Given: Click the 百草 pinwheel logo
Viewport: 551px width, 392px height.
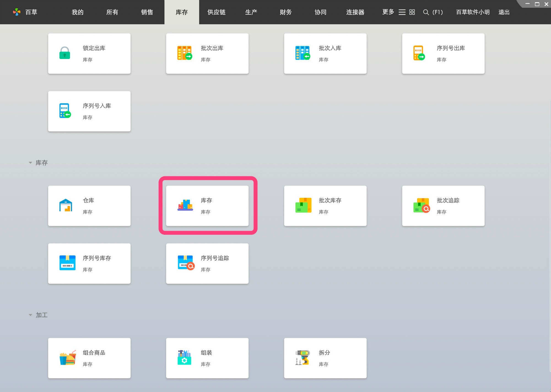Looking at the screenshot, I should pos(17,12).
